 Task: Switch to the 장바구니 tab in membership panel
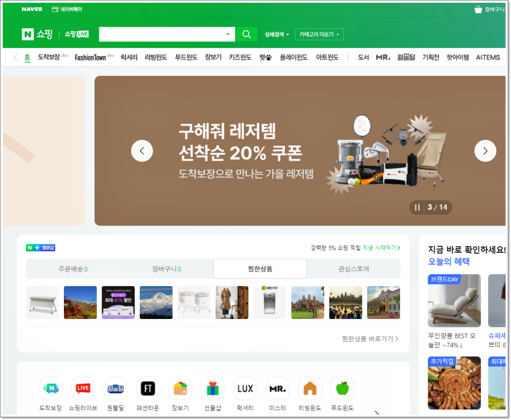pos(167,269)
